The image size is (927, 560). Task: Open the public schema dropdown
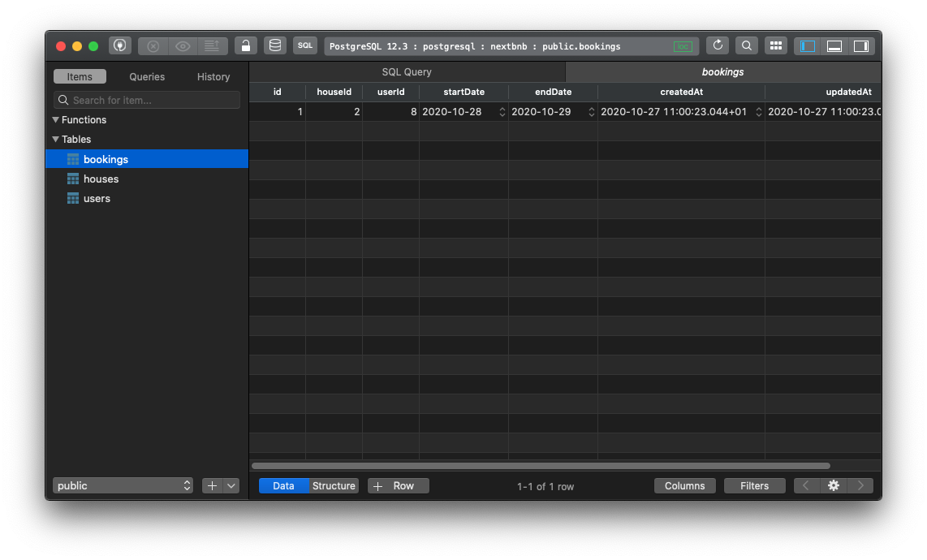tap(123, 485)
